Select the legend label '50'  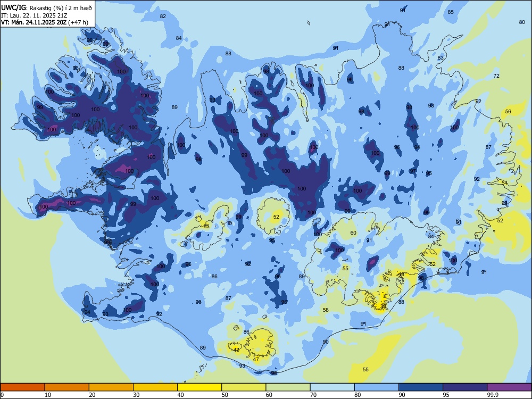(225, 395)
